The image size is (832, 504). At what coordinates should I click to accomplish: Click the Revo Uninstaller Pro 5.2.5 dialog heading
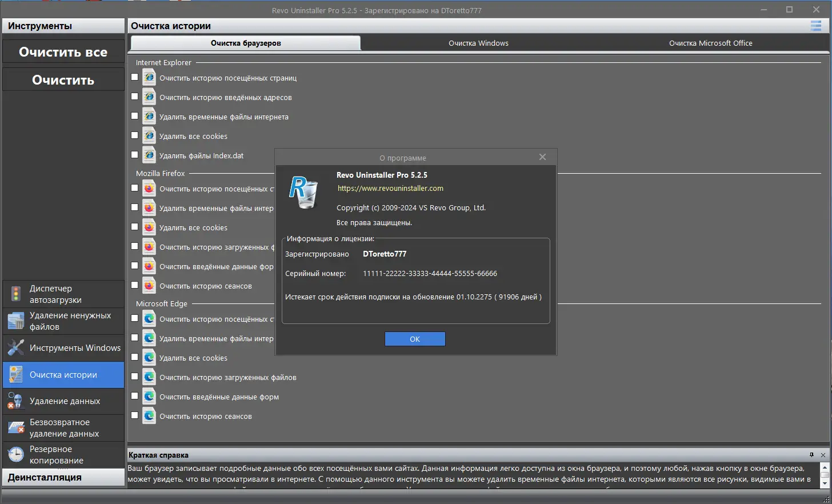point(382,175)
